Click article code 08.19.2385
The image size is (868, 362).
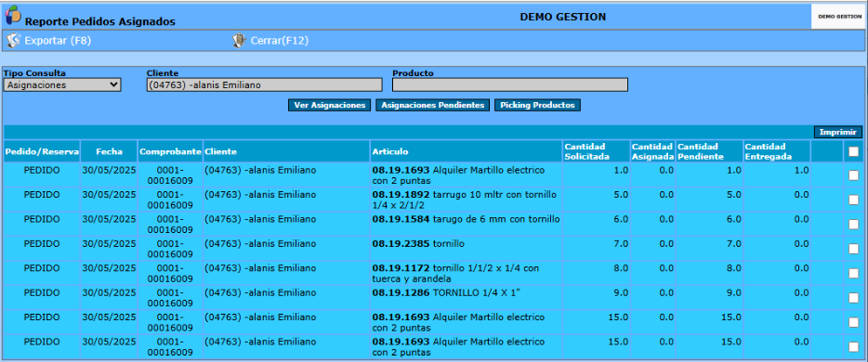[401, 243]
